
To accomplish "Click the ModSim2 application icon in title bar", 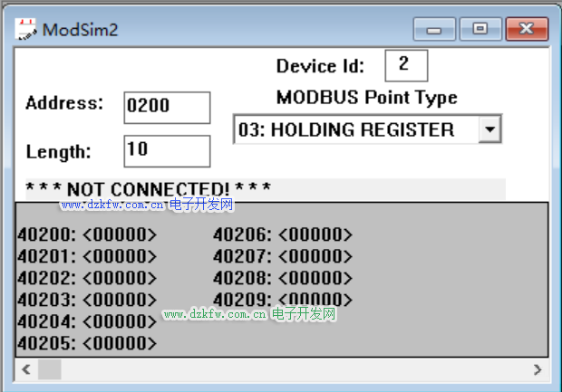I will pos(27,29).
